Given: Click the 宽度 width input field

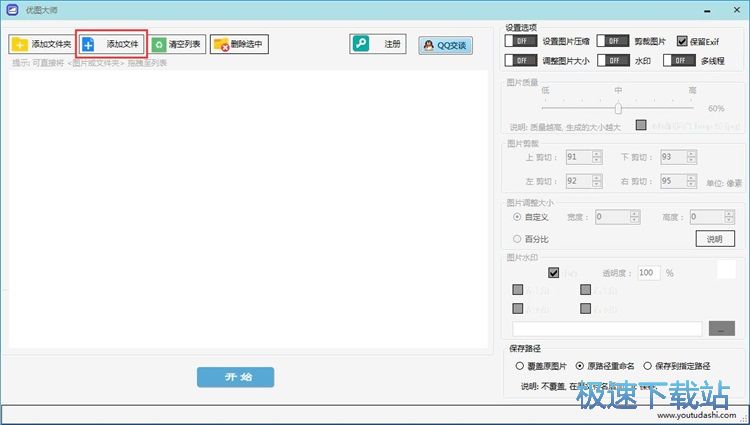Looking at the screenshot, I should [x=612, y=217].
